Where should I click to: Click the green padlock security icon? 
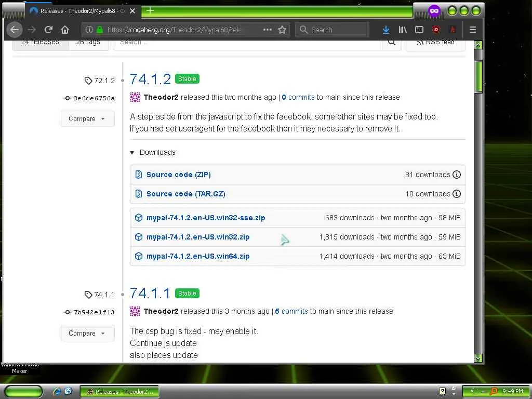100,30
